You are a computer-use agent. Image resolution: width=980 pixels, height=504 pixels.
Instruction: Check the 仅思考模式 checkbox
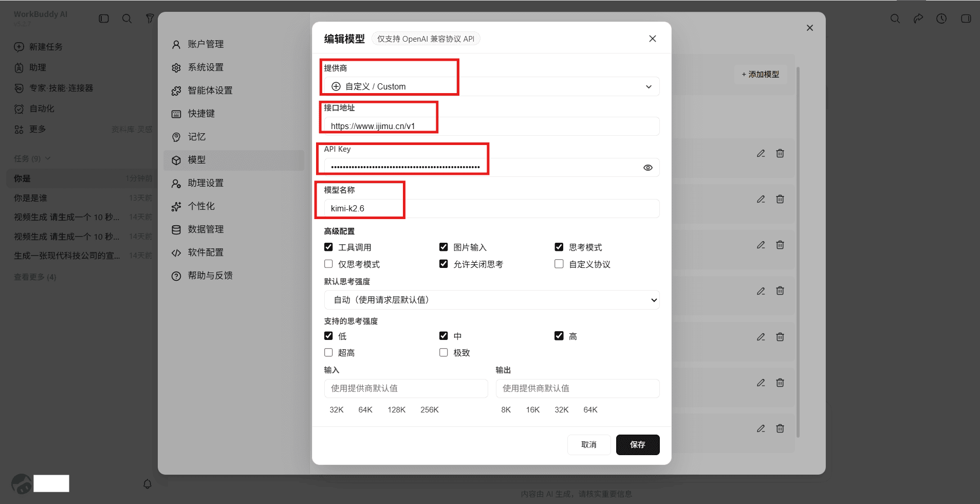328,264
